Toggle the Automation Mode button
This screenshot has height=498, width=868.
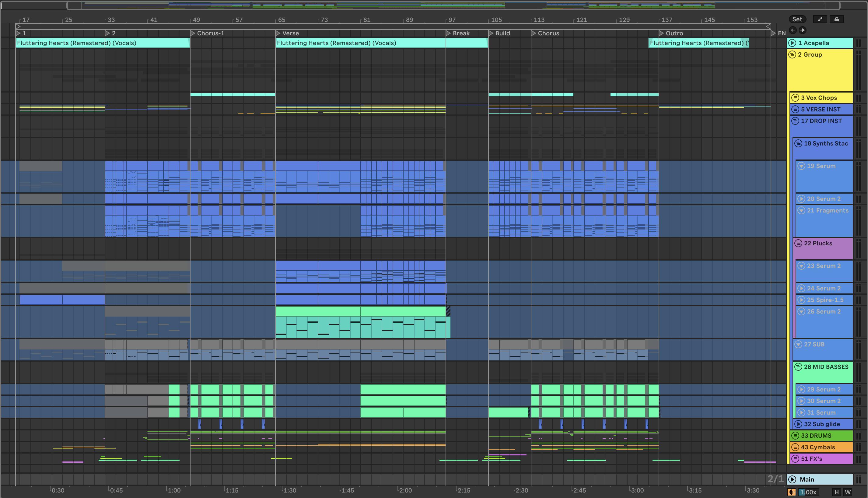click(x=820, y=19)
